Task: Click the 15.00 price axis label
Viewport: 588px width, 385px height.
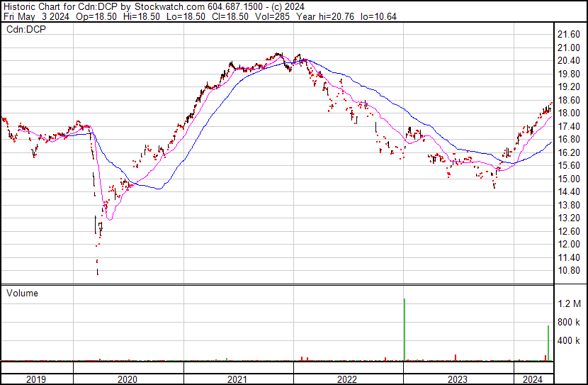Action: (x=570, y=179)
